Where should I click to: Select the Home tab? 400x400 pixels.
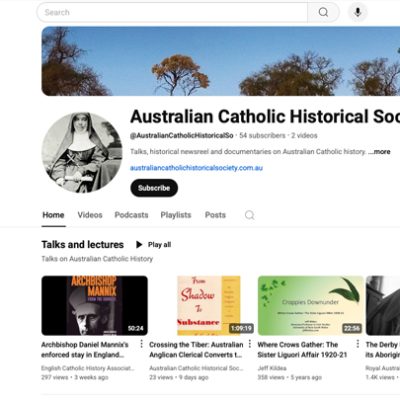53,215
